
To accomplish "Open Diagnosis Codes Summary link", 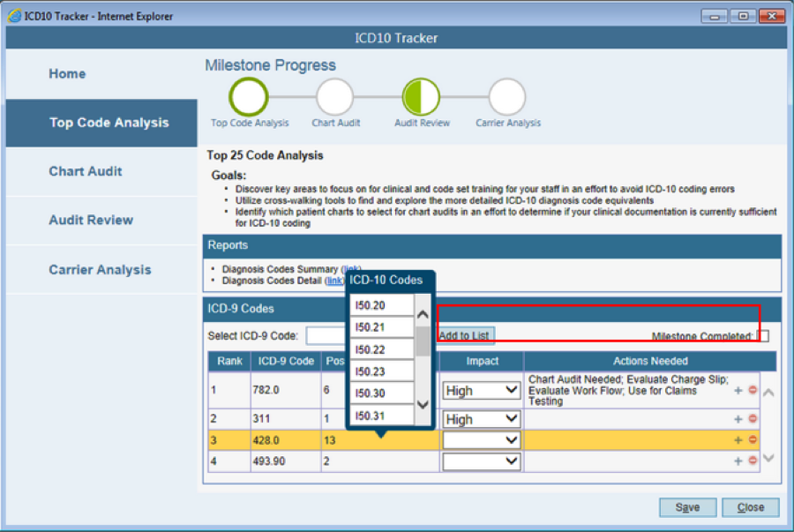I will click(351, 269).
